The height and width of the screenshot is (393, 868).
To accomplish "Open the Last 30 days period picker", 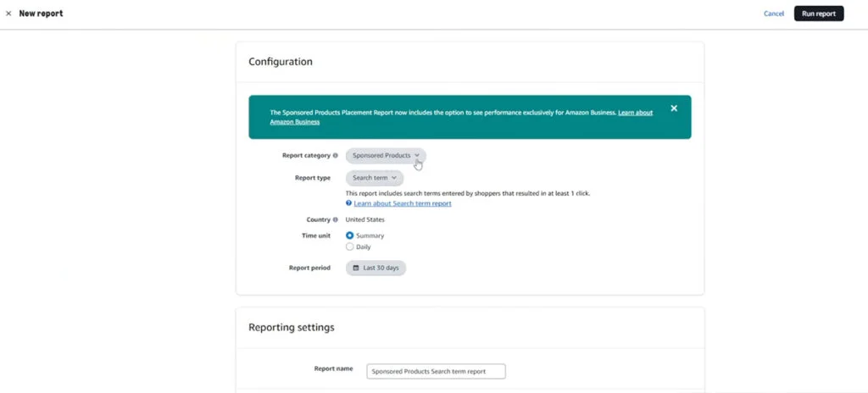I will pyautogui.click(x=376, y=268).
